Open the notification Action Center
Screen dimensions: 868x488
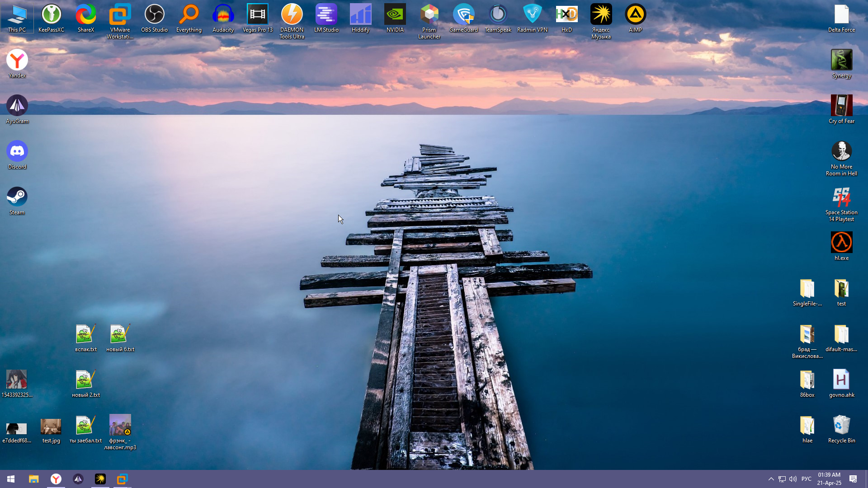[853, 479]
